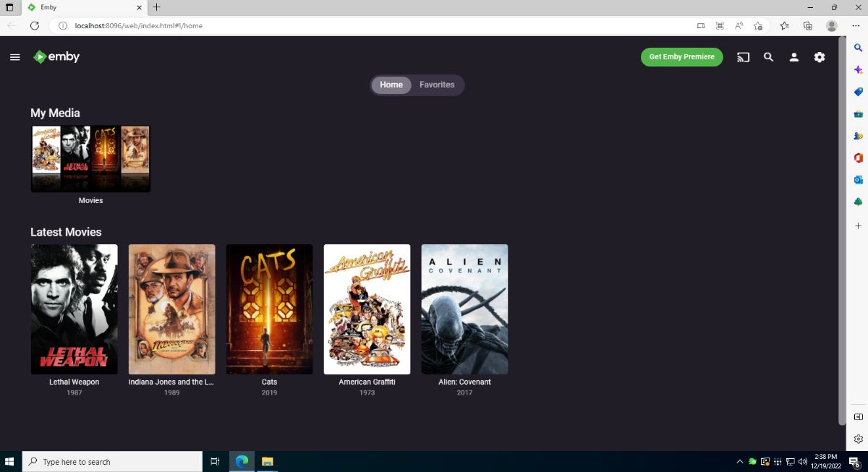Open the Settings and more ellipsis menu
The width and height of the screenshot is (868, 472).
pos(855,25)
